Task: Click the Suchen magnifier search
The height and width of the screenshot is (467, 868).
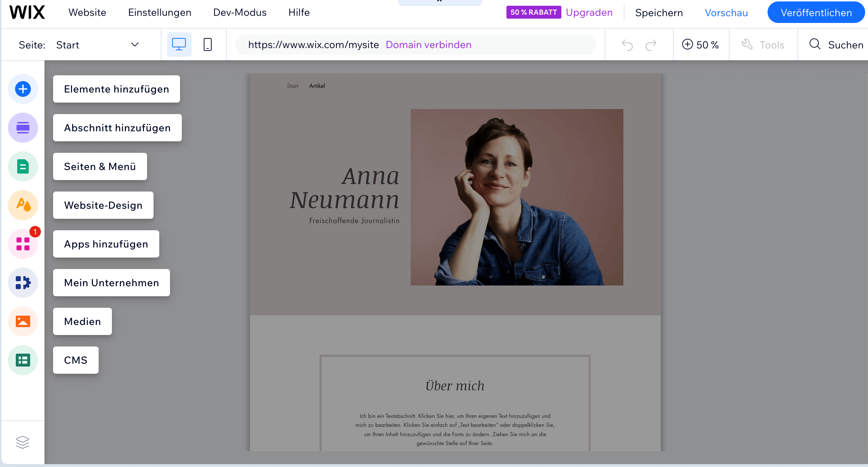Action: click(836, 45)
